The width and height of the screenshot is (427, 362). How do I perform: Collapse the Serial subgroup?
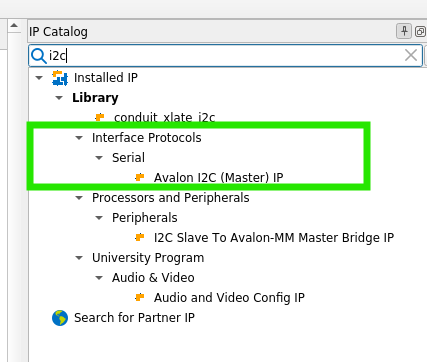pos(99,158)
